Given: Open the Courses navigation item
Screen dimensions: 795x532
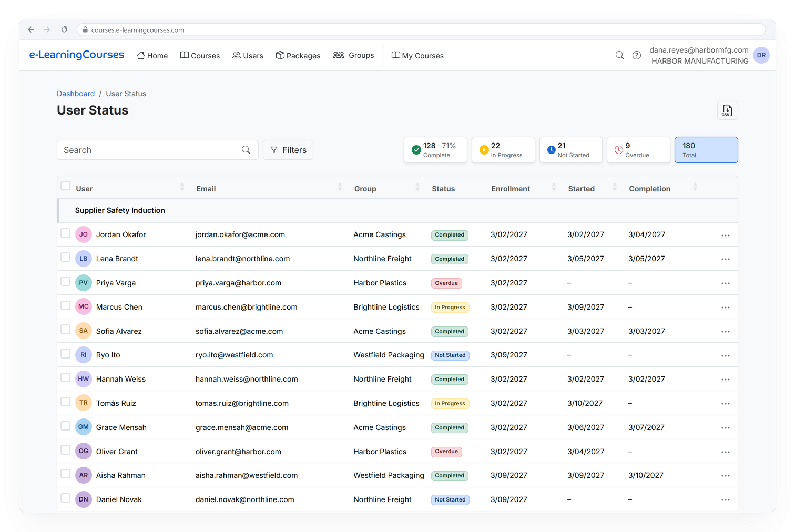Looking at the screenshot, I should coord(200,56).
